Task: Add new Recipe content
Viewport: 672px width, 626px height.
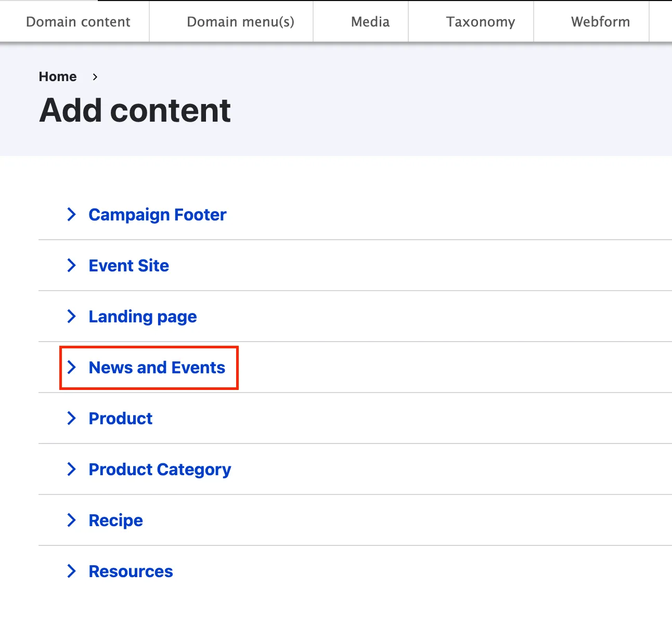Action: [115, 520]
